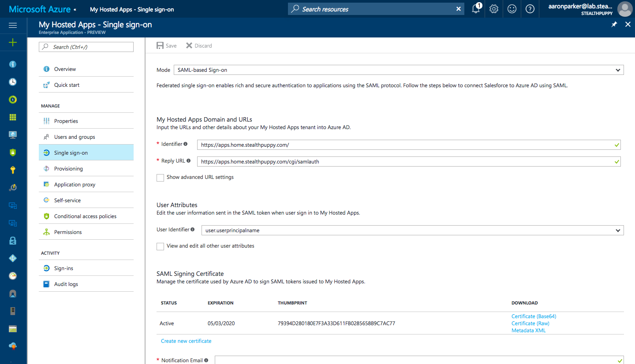
Task: Click the Discard toolbar button
Action: pyautogui.click(x=199, y=45)
